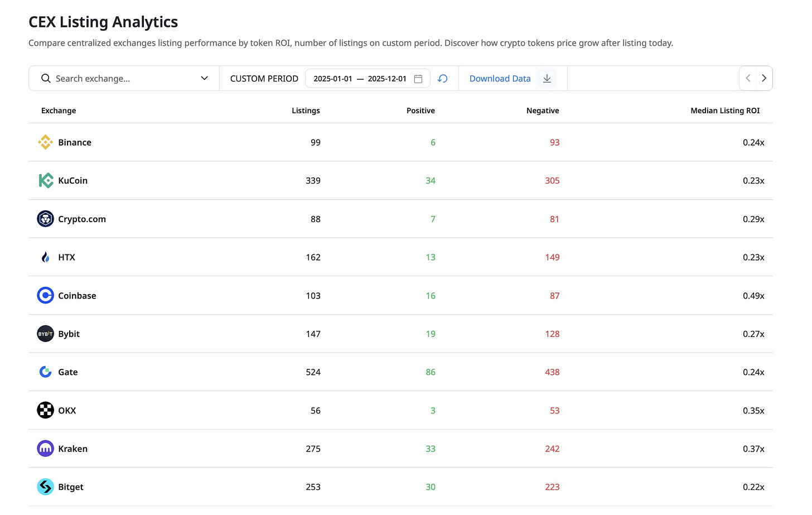This screenshot has width=812, height=515.
Task: Click the KuCoin logo icon
Action: [x=45, y=181]
